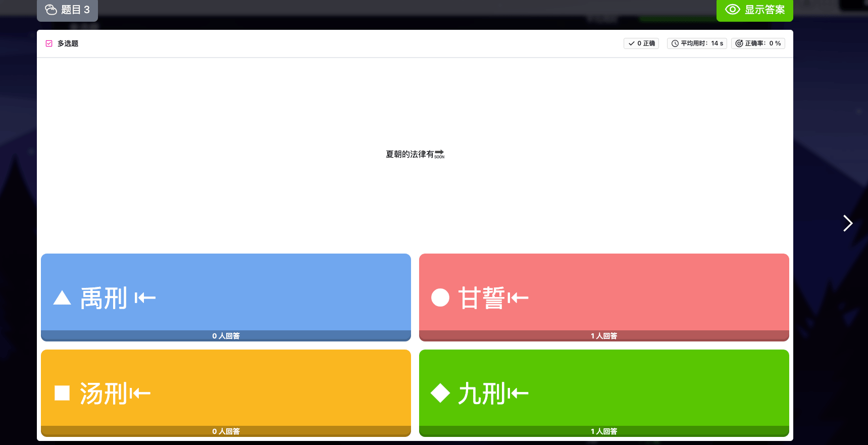Image resolution: width=868 pixels, height=445 pixels.
Task: Click the 1 人回答 bar under 九刑
Action: (604, 431)
